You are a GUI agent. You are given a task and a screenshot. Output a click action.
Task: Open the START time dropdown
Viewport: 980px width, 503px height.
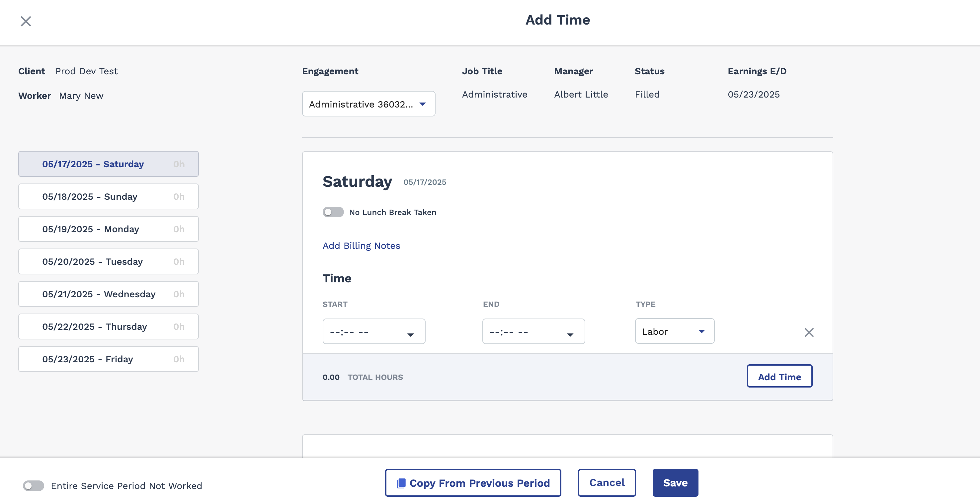tap(373, 331)
